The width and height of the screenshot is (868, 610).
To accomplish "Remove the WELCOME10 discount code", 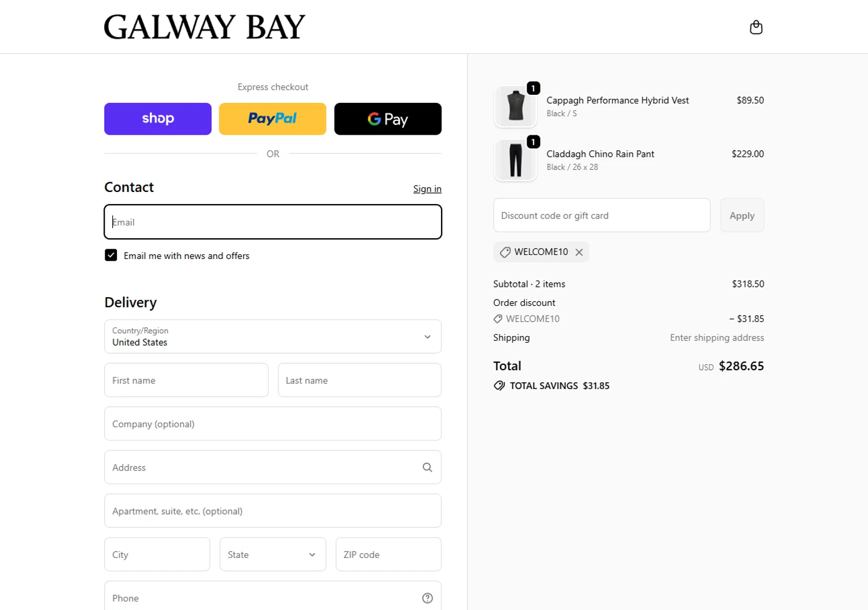I will pos(579,252).
